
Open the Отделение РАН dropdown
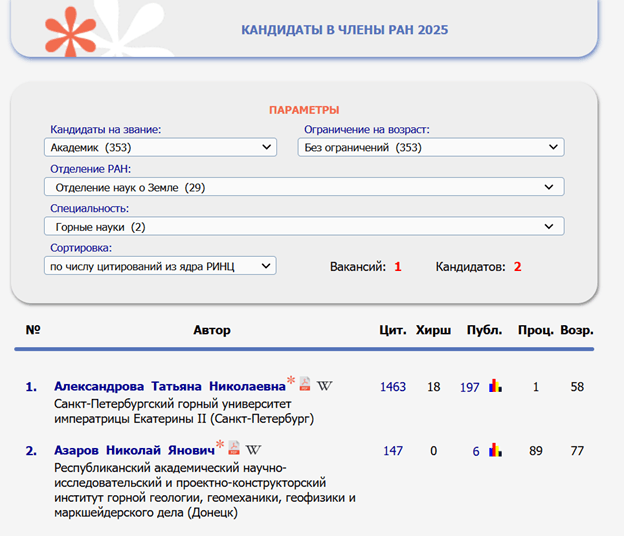(304, 187)
